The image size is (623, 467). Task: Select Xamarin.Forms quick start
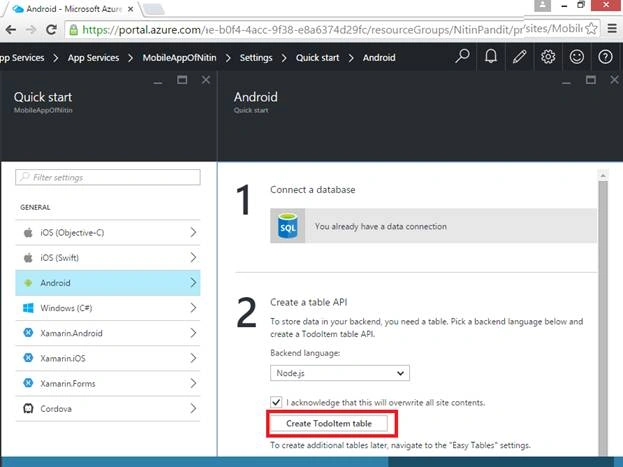[108, 383]
